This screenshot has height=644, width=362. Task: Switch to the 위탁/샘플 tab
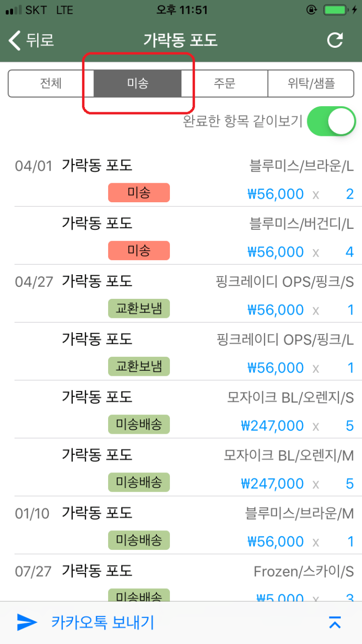coord(311,83)
